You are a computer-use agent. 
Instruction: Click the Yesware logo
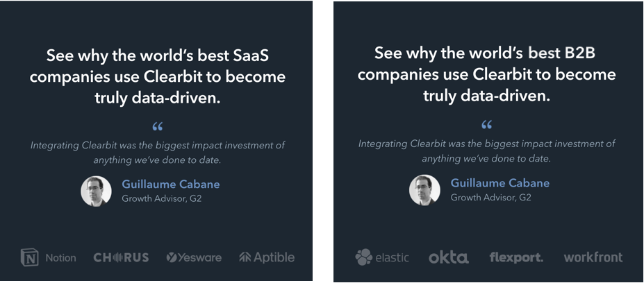point(194,257)
